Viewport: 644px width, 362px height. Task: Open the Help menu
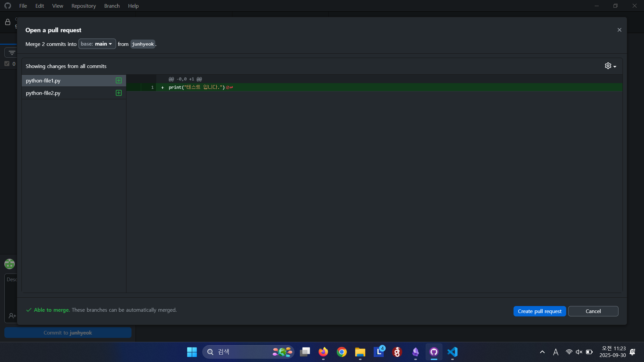[x=133, y=6]
